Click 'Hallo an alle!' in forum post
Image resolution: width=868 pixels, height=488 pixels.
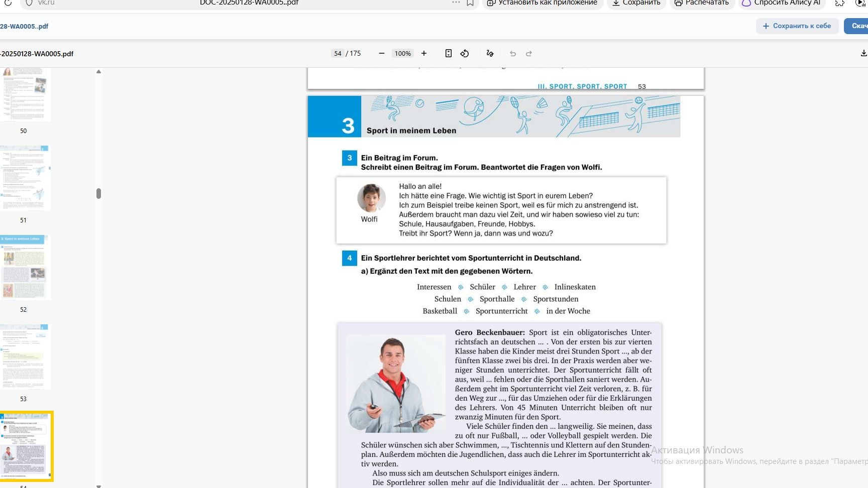pos(420,186)
